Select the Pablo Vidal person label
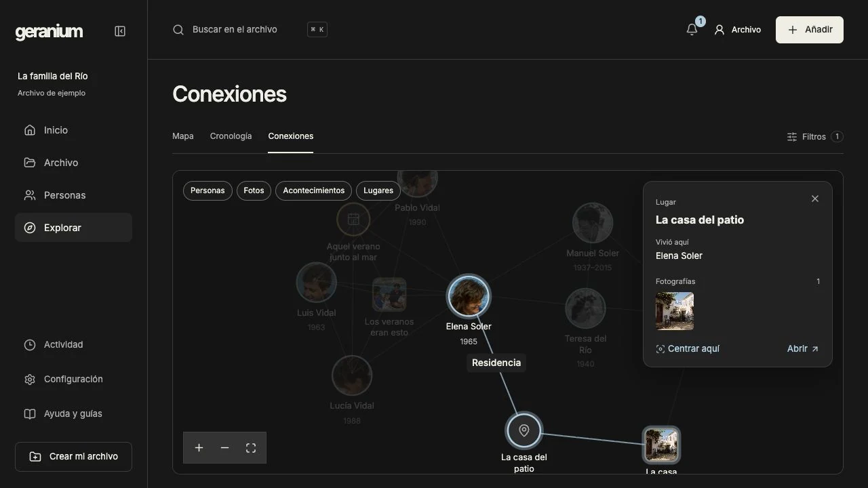 (417, 207)
